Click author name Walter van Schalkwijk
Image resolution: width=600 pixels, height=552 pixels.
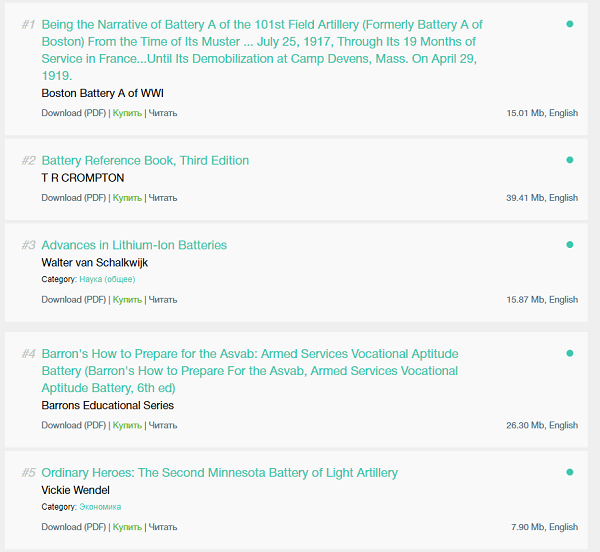[94, 263]
